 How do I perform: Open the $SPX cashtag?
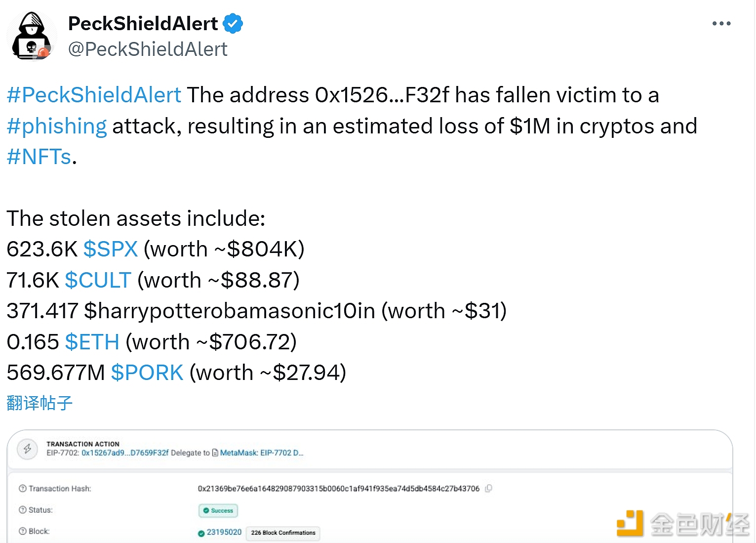tap(111, 249)
